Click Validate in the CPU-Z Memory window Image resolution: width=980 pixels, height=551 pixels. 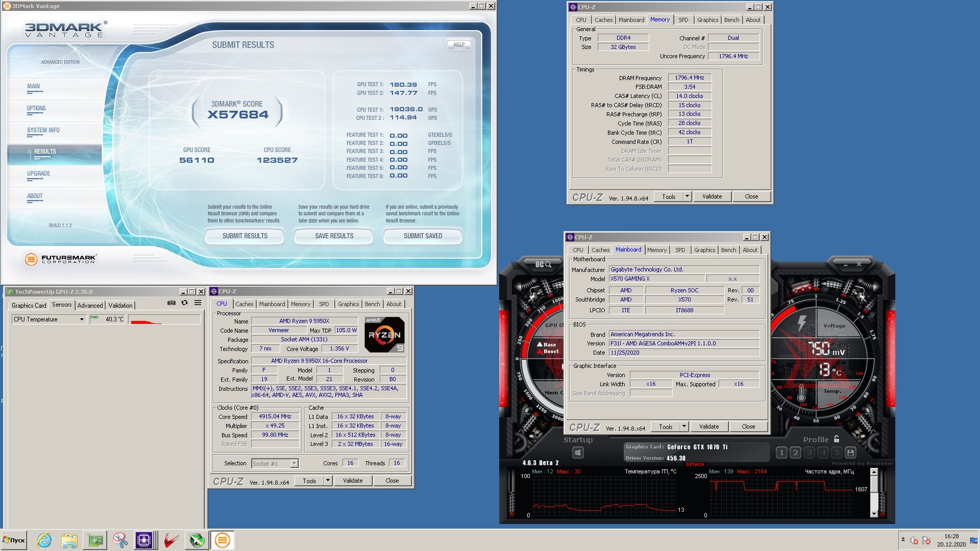712,196
